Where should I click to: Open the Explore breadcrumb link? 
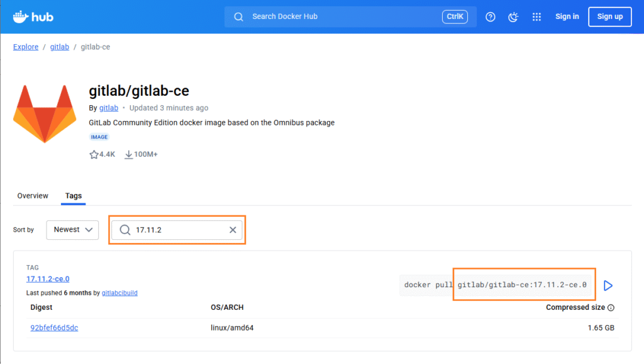click(26, 47)
